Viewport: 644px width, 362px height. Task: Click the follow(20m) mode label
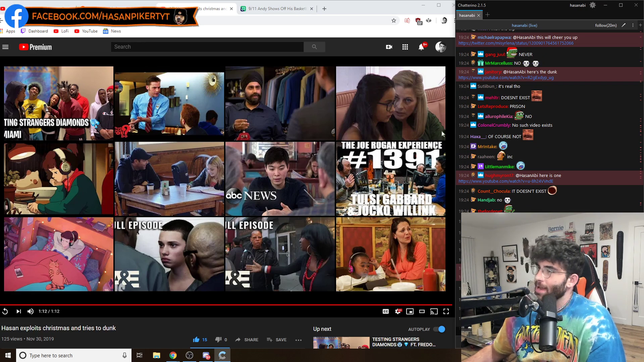point(606,25)
